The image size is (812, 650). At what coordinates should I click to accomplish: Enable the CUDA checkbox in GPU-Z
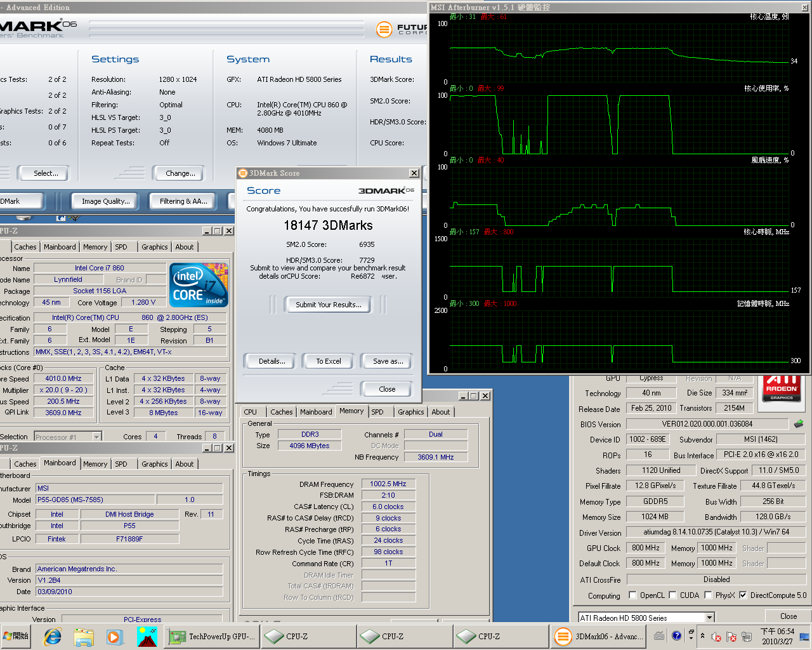[x=672, y=595]
